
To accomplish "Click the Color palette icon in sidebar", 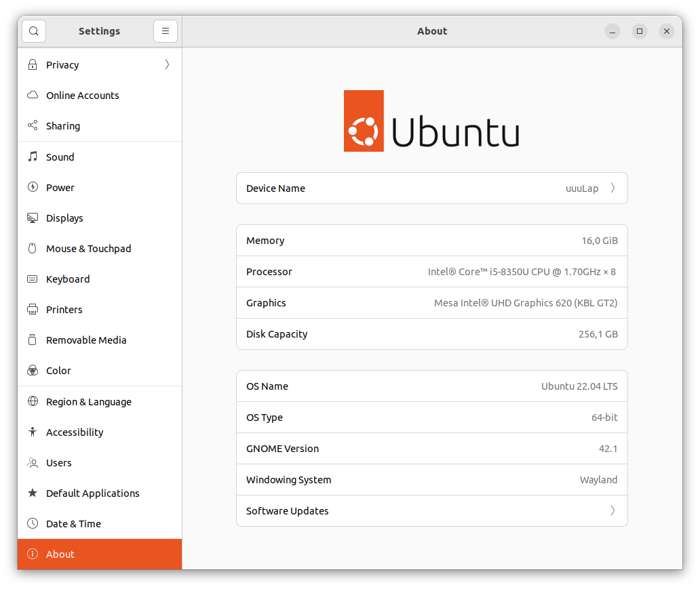I will coord(32,370).
